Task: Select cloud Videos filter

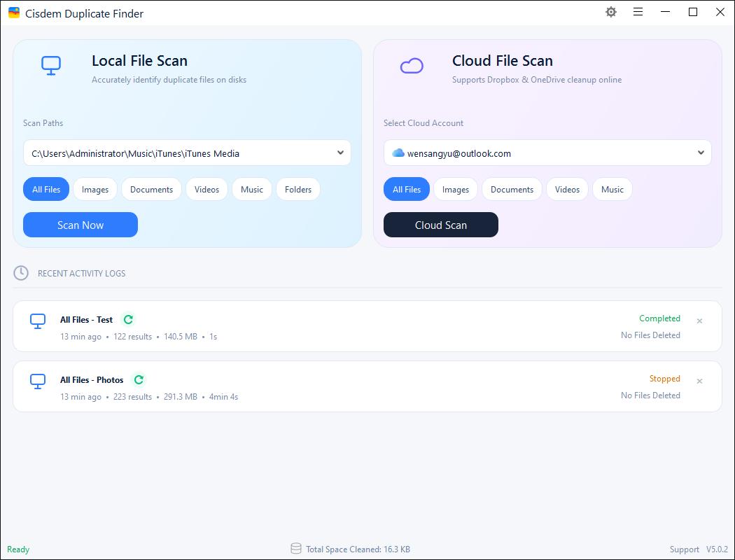Action: (567, 189)
